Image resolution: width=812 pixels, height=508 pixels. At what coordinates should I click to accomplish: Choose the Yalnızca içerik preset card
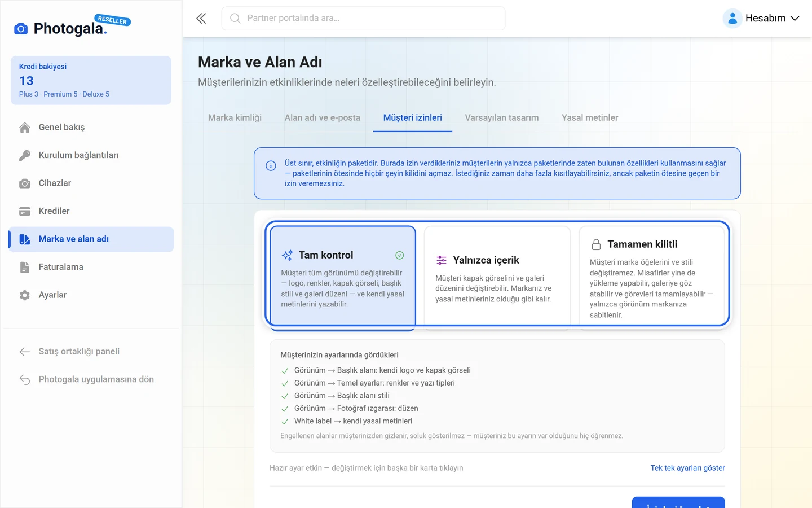coord(497,278)
